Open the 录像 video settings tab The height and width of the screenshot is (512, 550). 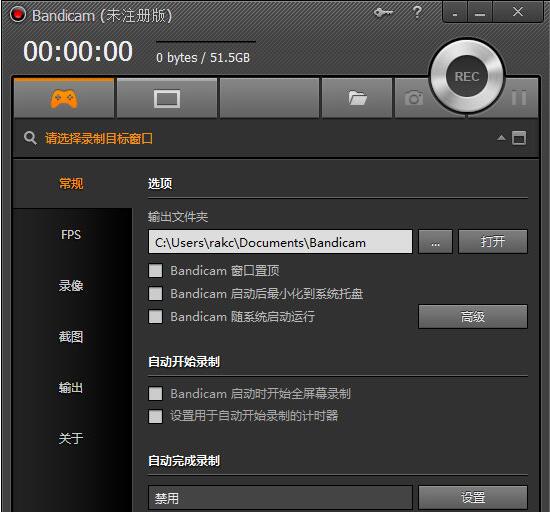[x=71, y=285]
